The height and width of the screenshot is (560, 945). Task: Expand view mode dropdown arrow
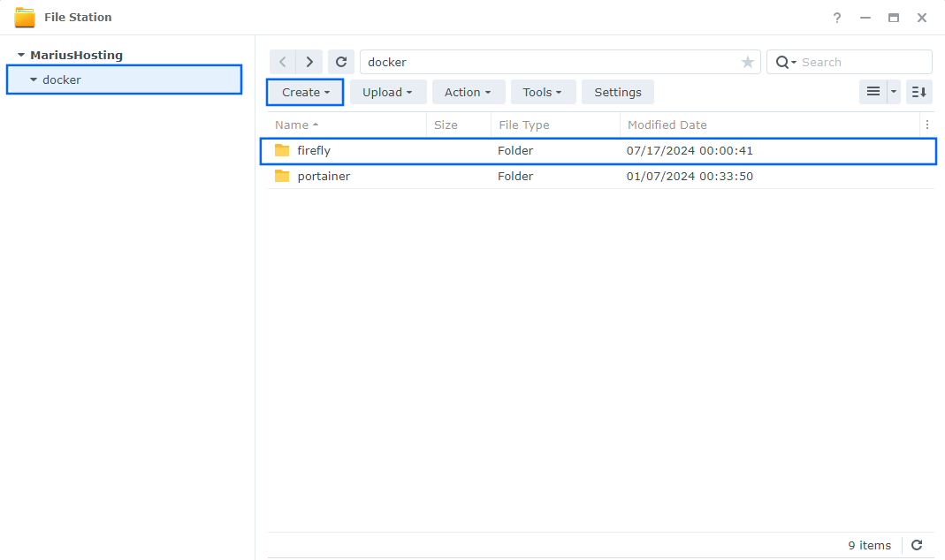tap(894, 92)
